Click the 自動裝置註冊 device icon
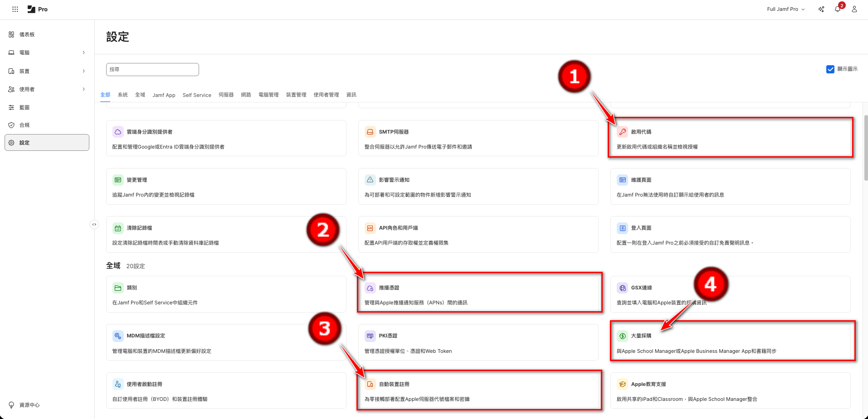Screen dimensions: 868x419 coord(370,384)
